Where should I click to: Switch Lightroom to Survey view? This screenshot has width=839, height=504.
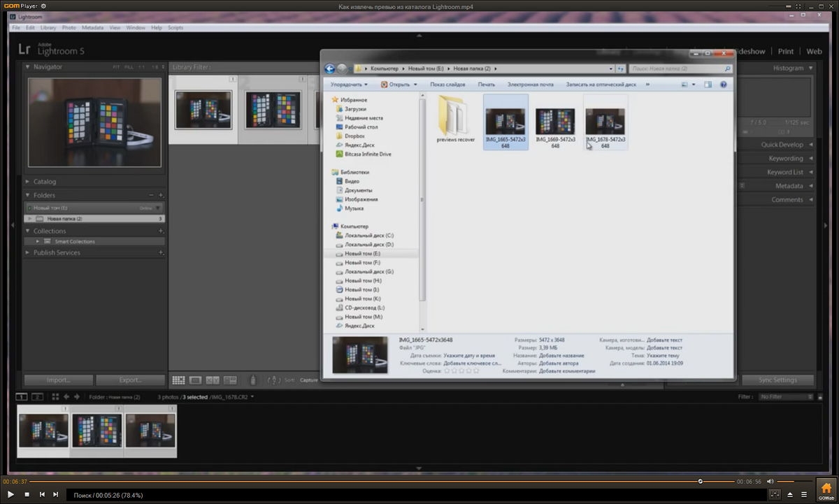231,380
